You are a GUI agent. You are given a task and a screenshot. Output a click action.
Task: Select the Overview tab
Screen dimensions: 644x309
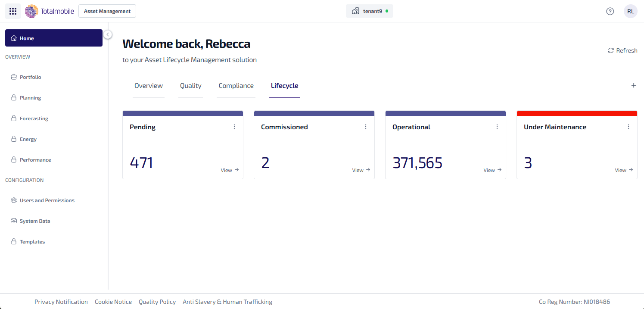pyautogui.click(x=149, y=86)
